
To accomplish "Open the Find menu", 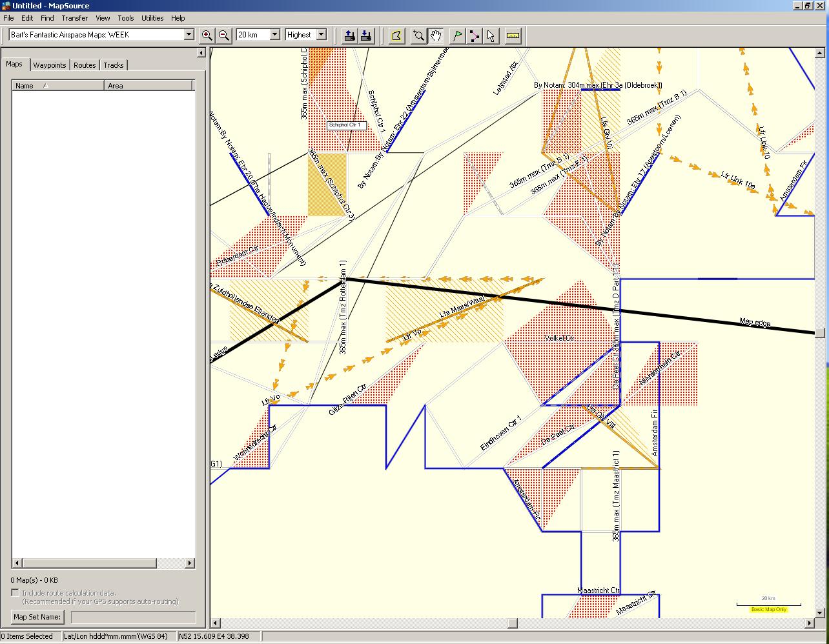I will tap(47, 18).
